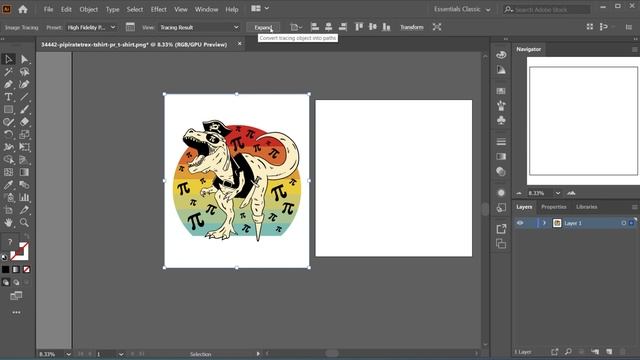Click Default Fill and Stroke icon
This screenshot has width=640, height=360.
click(x=4, y=258)
